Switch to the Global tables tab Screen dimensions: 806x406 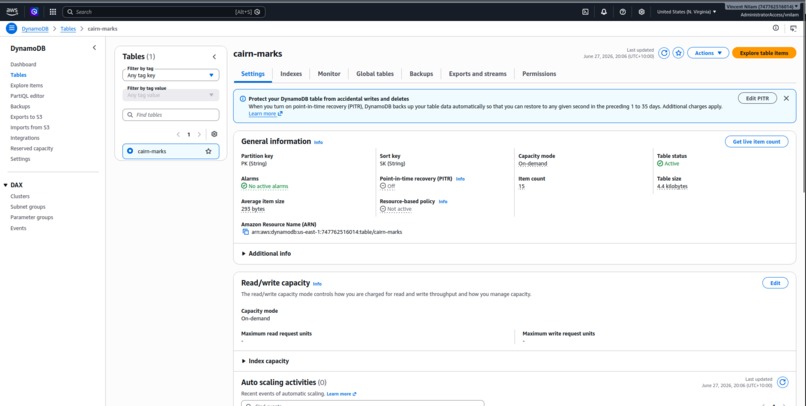[375, 74]
